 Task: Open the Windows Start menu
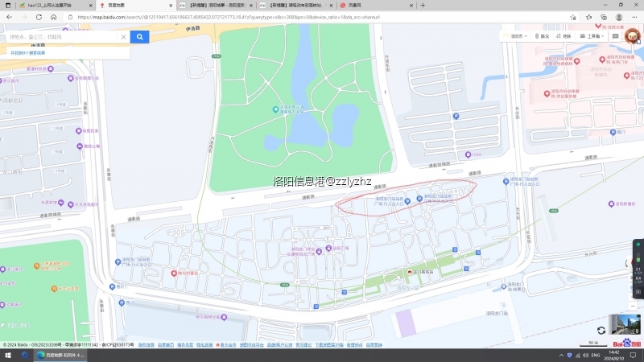(x=8, y=355)
